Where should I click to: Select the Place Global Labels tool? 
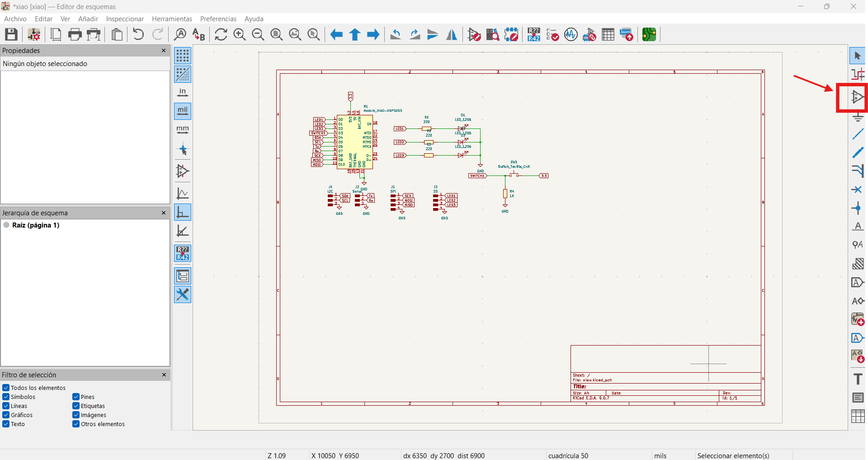point(858,282)
